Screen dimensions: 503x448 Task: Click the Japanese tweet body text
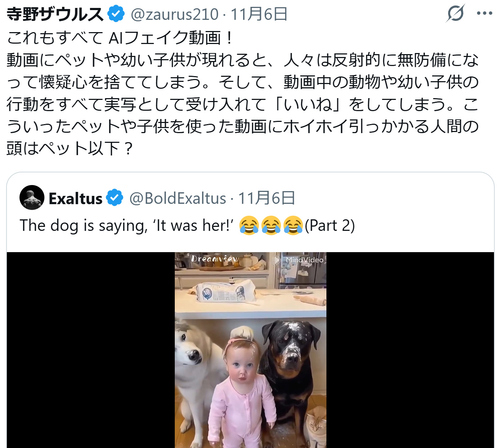pyautogui.click(x=243, y=93)
